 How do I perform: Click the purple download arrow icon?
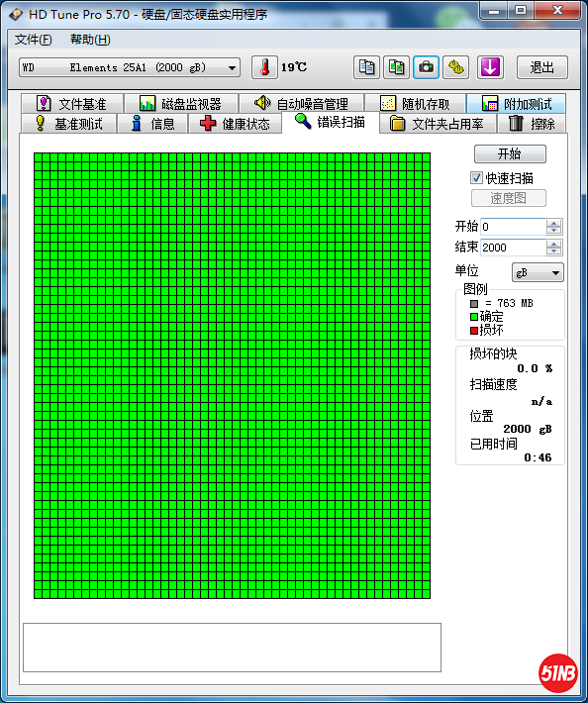490,67
